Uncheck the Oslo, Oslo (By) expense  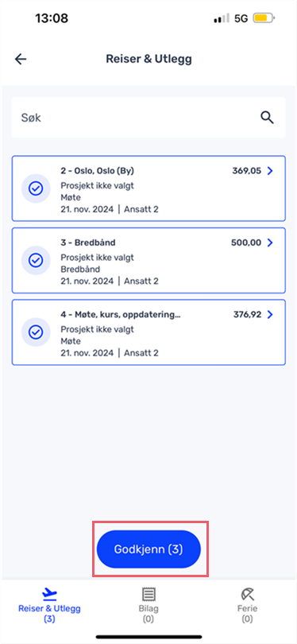(36, 188)
